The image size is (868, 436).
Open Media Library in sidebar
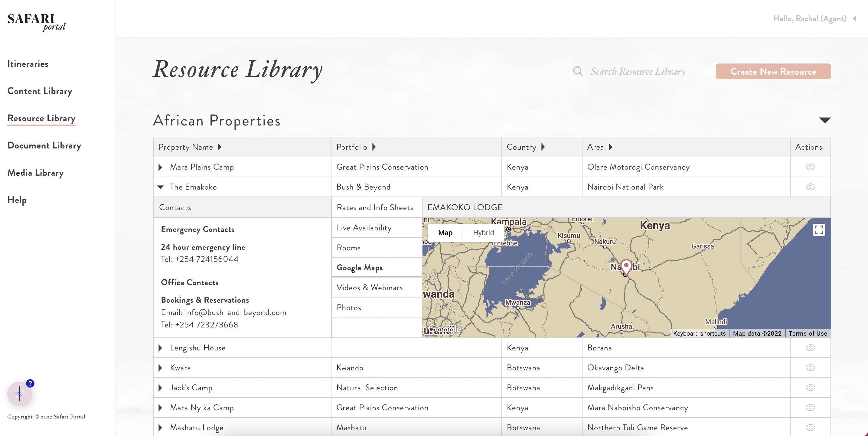pyautogui.click(x=35, y=173)
